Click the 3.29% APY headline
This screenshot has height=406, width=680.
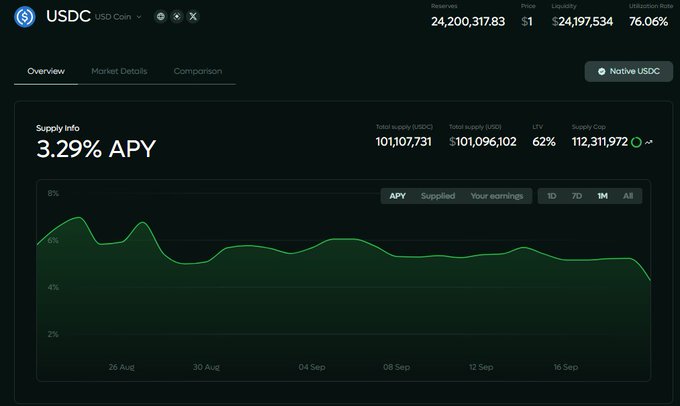tap(96, 149)
